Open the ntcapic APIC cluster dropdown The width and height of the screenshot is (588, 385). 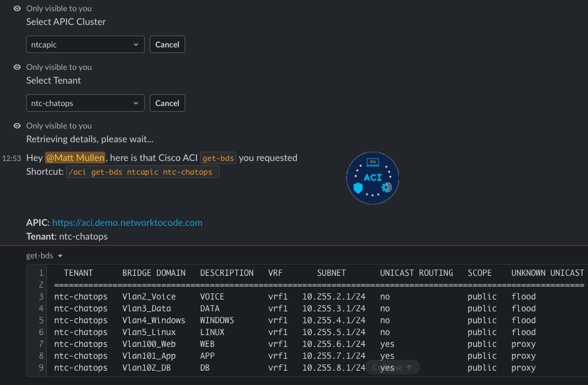point(85,44)
